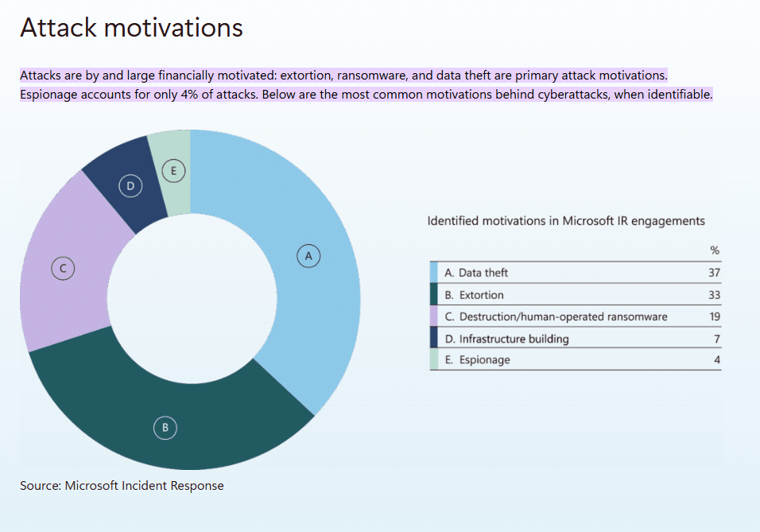Click the "Attack motivations" page heading
This screenshot has width=760, height=532.
point(131,28)
